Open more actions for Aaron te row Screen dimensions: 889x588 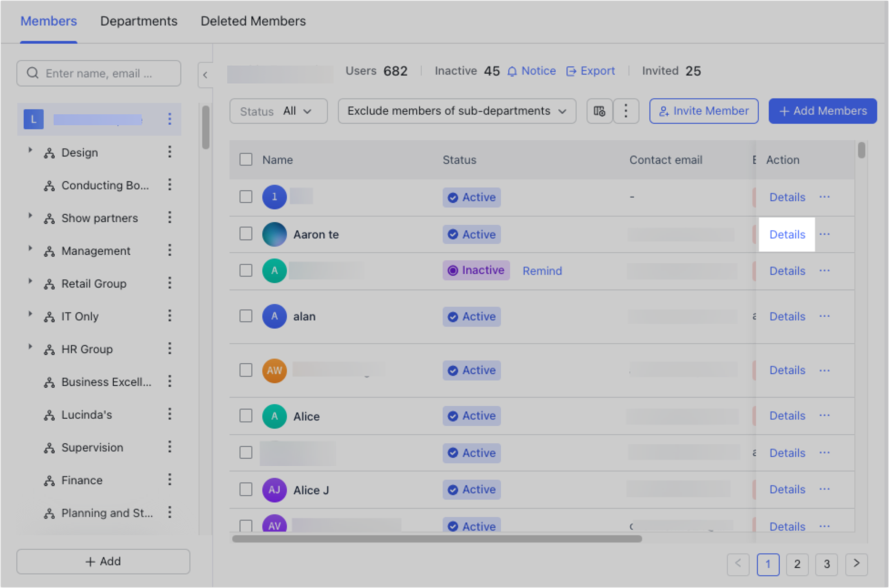pyautogui.click(x=824, y=234)
